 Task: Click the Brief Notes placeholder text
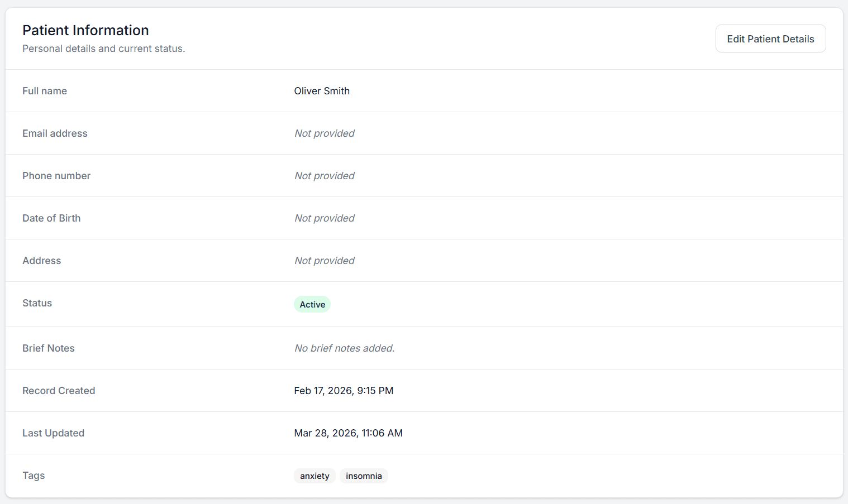[344, 348]
